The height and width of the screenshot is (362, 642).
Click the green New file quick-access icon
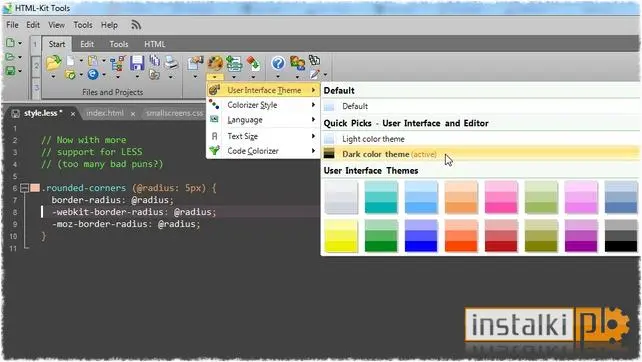[10, 43]
